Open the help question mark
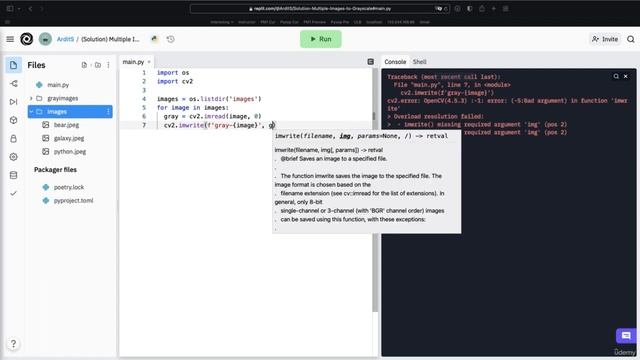This screenshot has height=360, width=640. (x=13, y=344)
